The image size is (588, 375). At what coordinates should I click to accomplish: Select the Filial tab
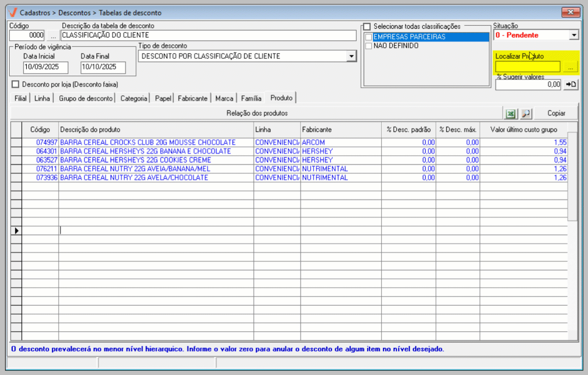pyautogui.click(x=20, y=98)
